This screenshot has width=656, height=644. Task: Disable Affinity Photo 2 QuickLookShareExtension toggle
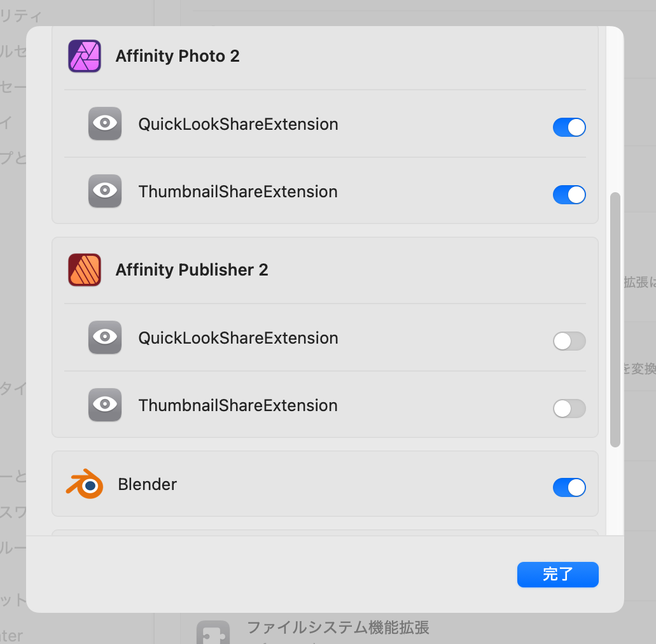coord(569,127)
